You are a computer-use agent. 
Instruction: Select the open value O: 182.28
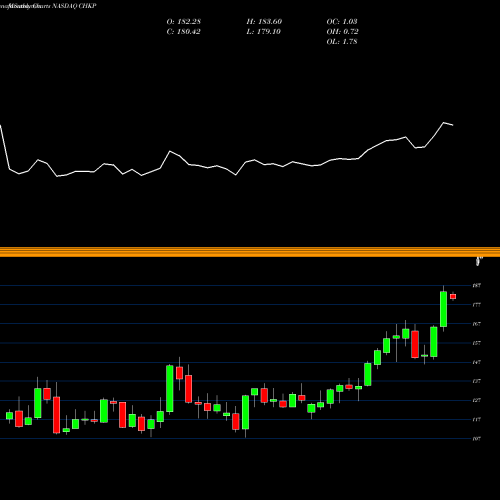(184, 22)
